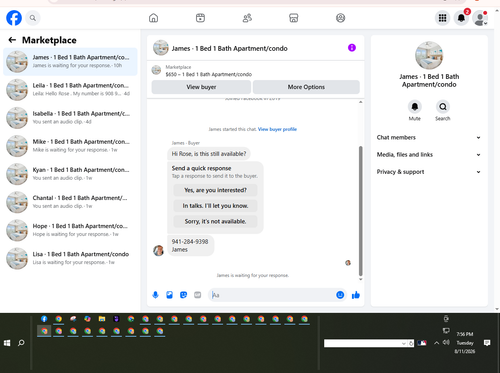Click the View buyer button
The height and width of the screenshot is (373, 500).
point(201,87)
